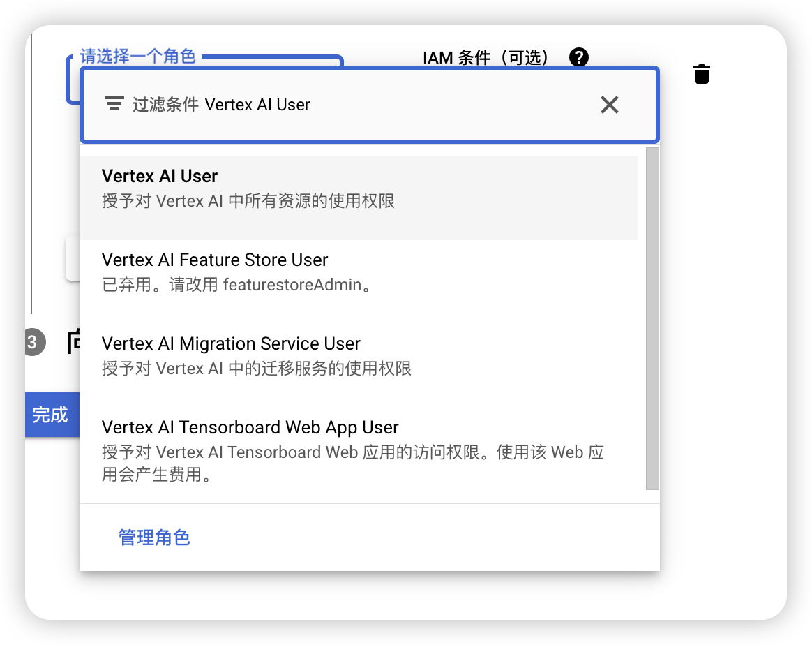
Task: Select the Vertex AI User role
Action: (x=359, y=198)
